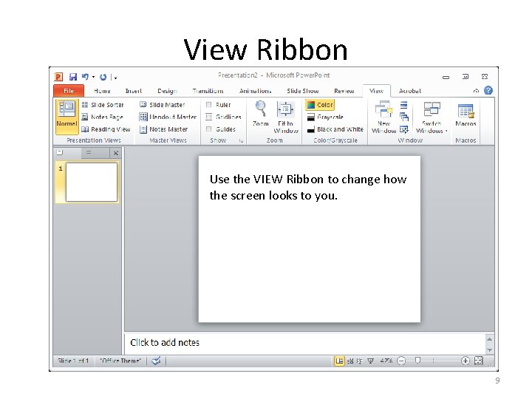This screenshot has width=532, height=399.
Task: Enable the Gridlines checkbox
Action: click(x=209, y=117)
